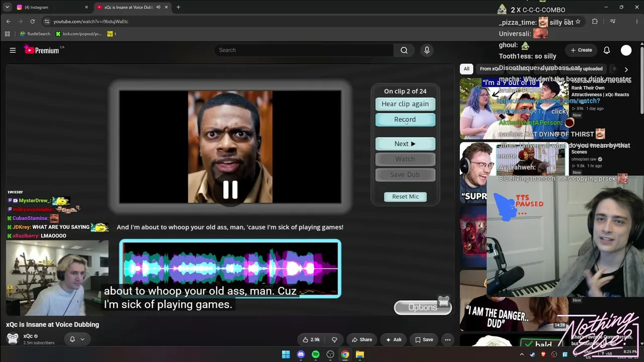Close the Instagram tab
This screenshot has height=362, width=644.
86,7
